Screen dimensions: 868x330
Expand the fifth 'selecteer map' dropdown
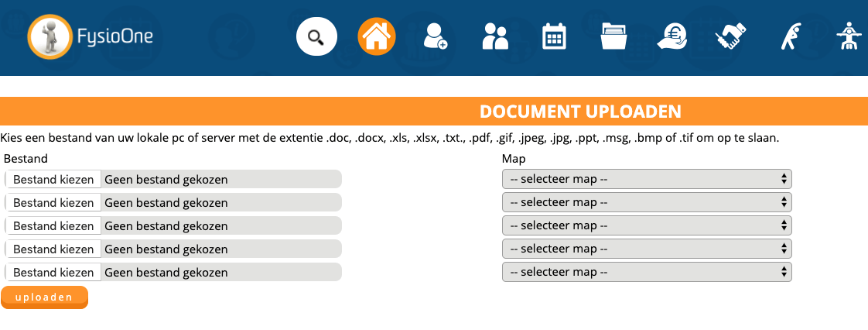click(x=647, y=273)
